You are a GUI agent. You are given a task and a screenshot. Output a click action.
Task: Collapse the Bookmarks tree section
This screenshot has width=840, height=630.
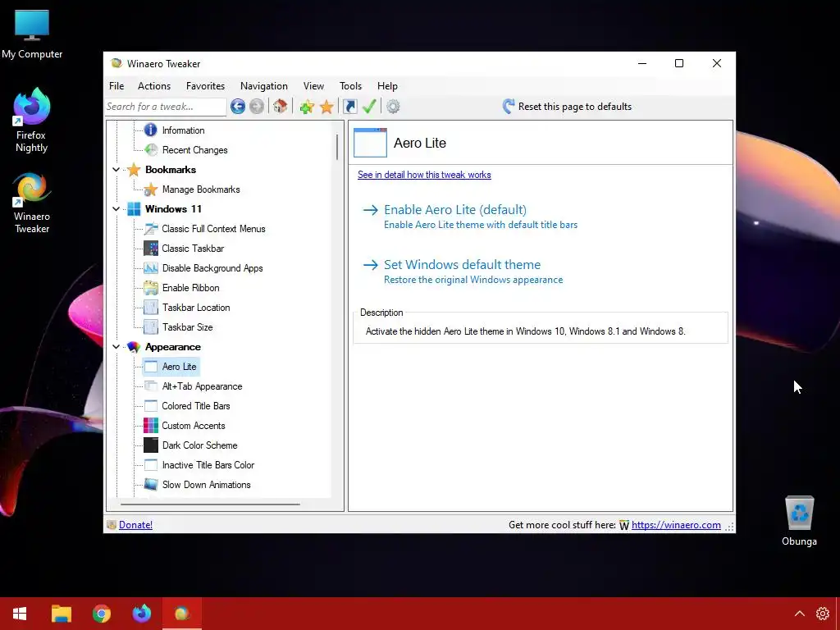click(116, 170)
